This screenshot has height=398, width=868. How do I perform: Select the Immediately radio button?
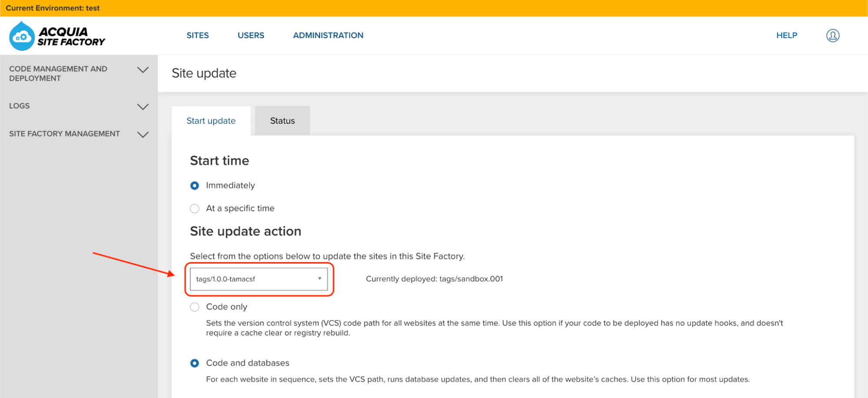(195, 186)
